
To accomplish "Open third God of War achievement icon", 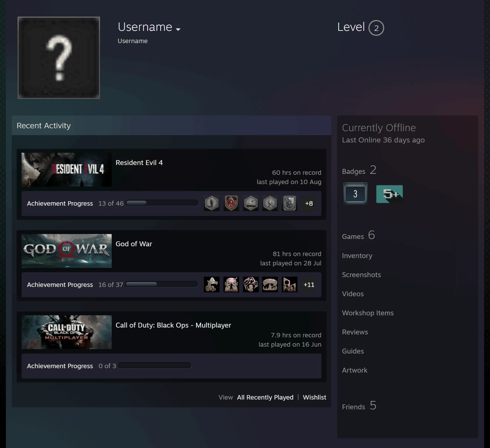I will (251, 284).
